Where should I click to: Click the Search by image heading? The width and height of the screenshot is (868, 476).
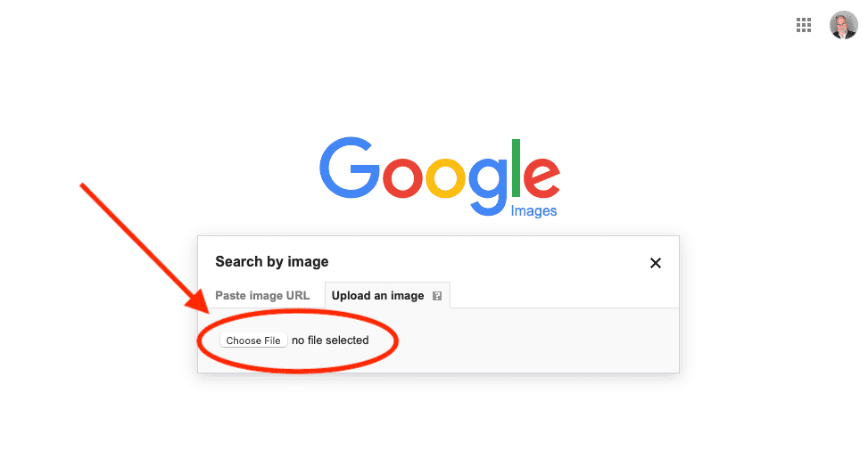tap(272, 262)
